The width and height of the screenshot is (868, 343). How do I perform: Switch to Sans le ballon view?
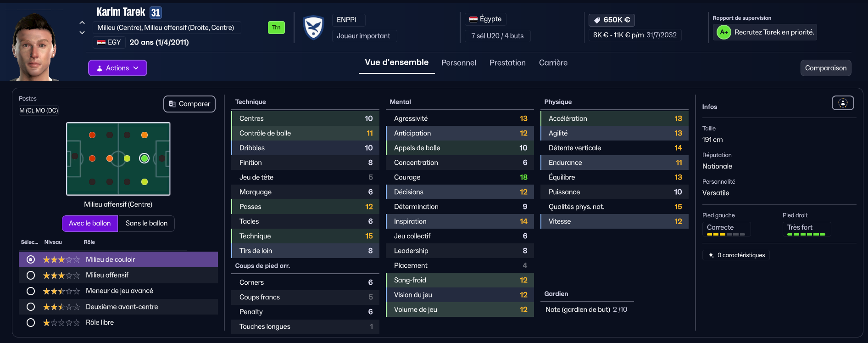(x=147, y=224)
